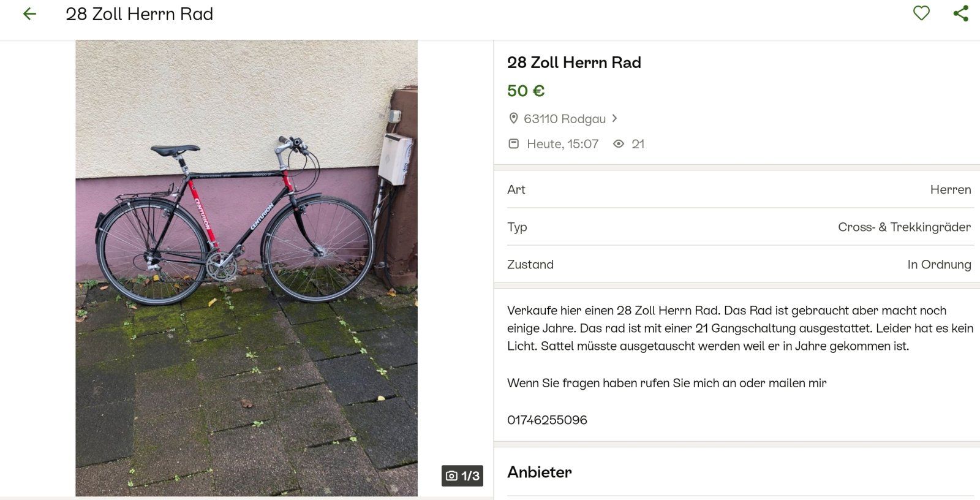Viewport: 980px width, 500px height.
Task: Click the 50 € price
Action: (526, 91)
